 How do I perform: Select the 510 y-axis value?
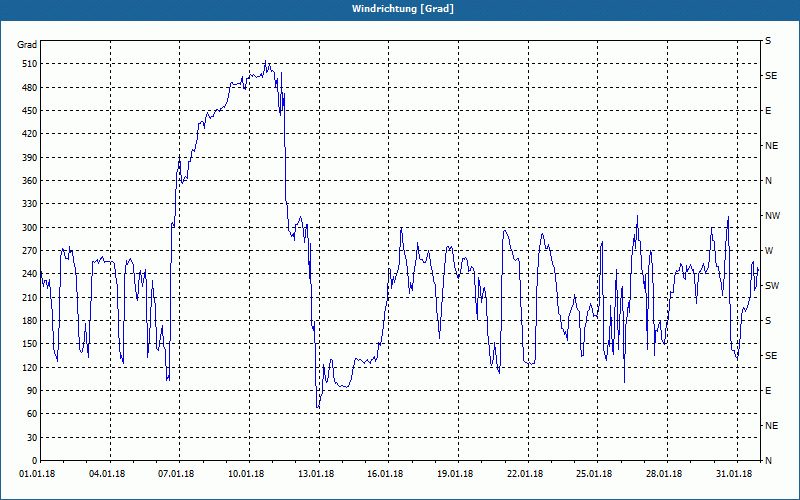[30, 64]
